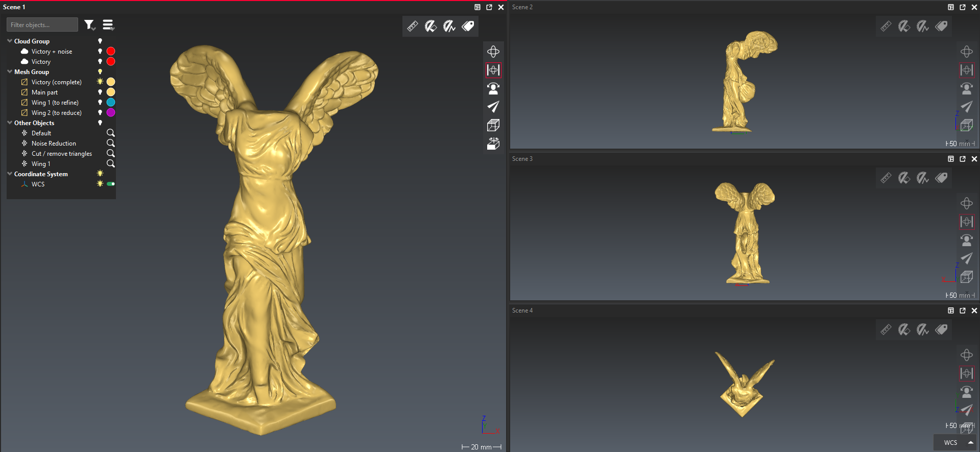Screen dimensions: 980x452
Task: Open the filter funnel dropdown
Action: tap(90, 25)
